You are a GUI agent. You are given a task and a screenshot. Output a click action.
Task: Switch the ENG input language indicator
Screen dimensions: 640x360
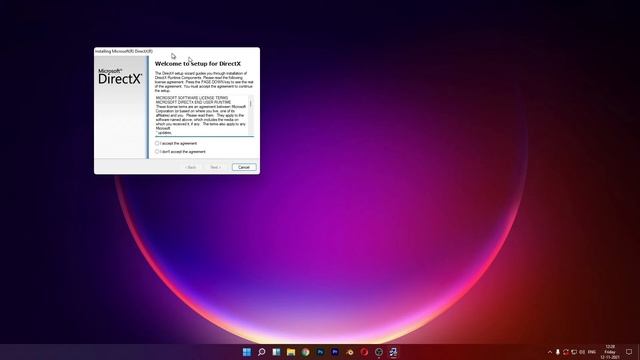[x=592, y=352]
